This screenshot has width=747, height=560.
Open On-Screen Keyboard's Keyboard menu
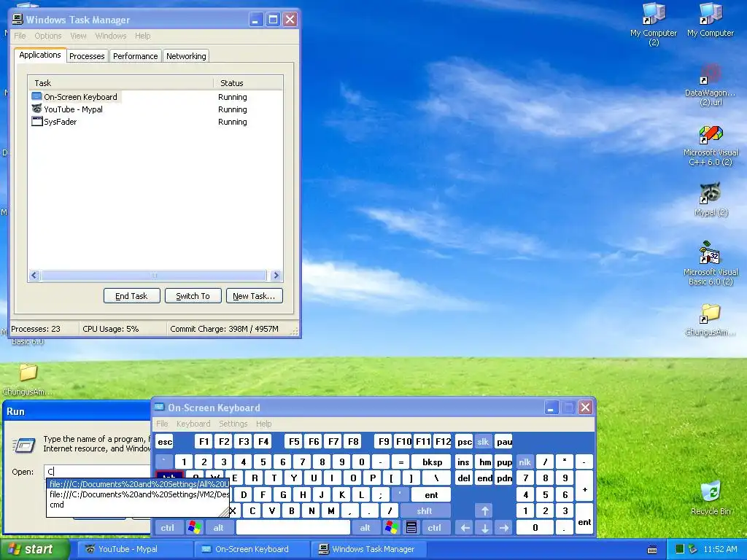[x=193, y=424]
